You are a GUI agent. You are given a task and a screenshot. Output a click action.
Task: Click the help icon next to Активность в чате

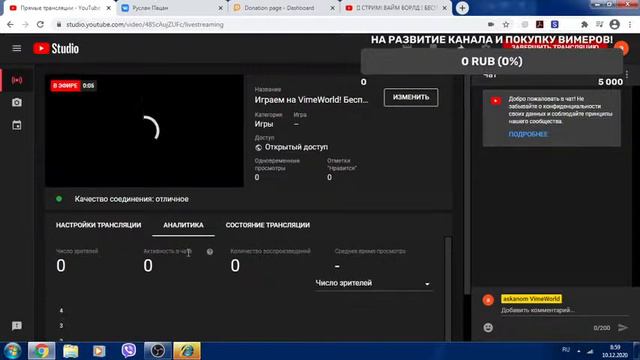click(x=210, y=252)
